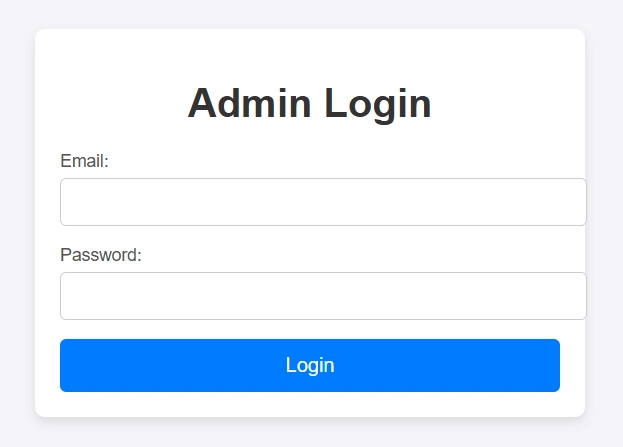Screen dimensions: 623x447
Task: Click the Password: label text
Action: pyautogui.click(x=101, y=255)
